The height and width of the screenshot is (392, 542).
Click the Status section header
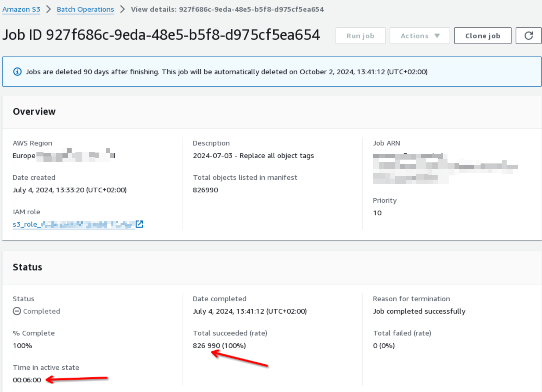point(27,267)
